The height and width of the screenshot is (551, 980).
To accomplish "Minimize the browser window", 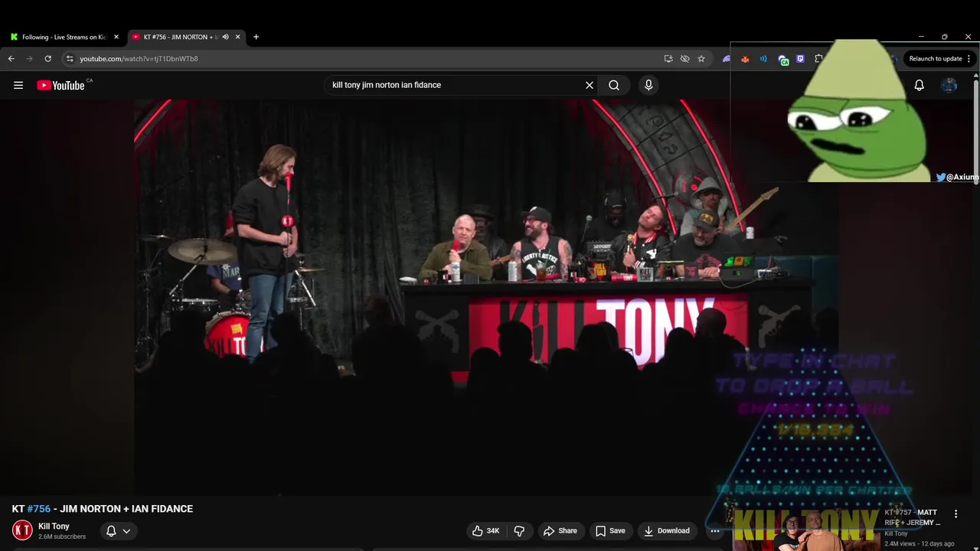I will pyautogui.click(x=921, y=36).
